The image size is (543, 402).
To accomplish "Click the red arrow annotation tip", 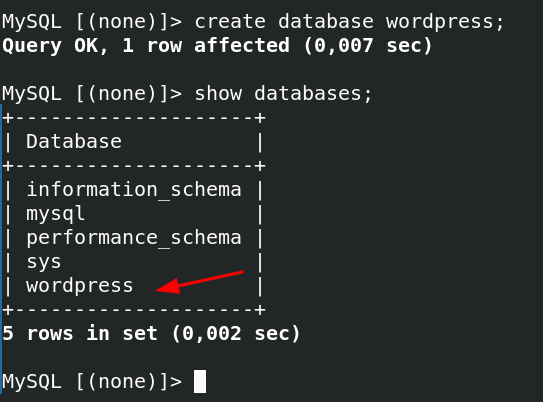I will click(x=158, y=290).
